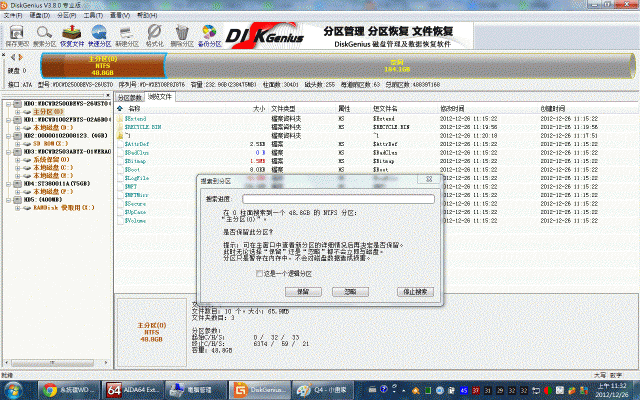640x400 pixels.
Task: Click the blue up-folder arrow in file list
Action: pyautogui.click(x=120, y=109)
